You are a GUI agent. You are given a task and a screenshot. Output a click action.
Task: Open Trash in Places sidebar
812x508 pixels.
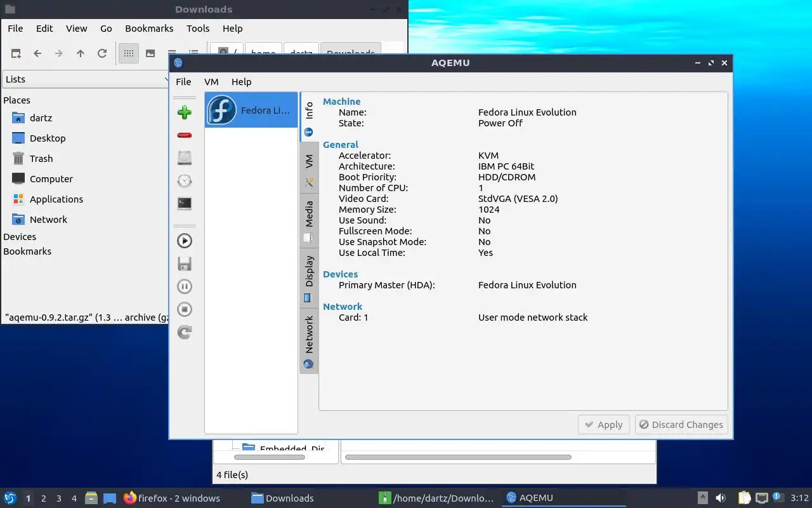(x=41, y=159)
